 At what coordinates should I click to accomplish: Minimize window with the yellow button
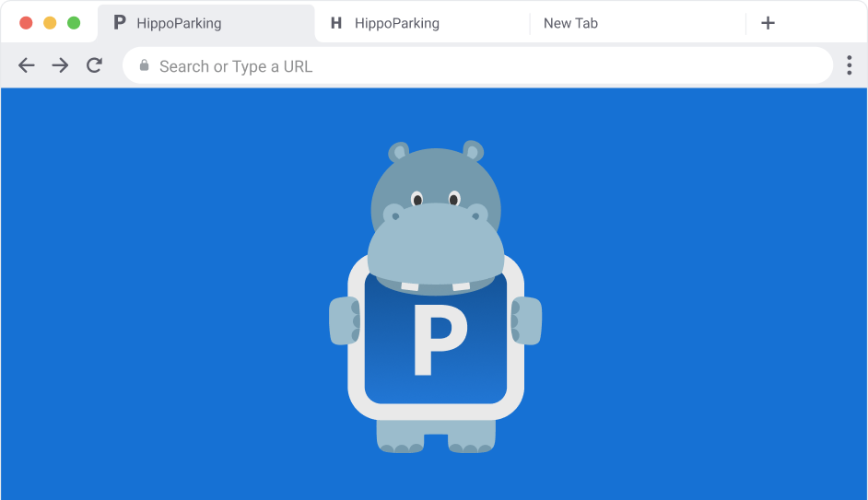50,23
